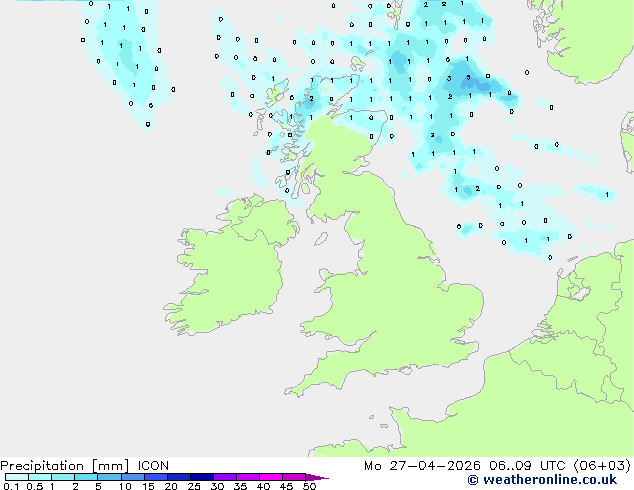Click the legend label '0.1'
The height and width of the screenshot is (490, 634).
11,486
